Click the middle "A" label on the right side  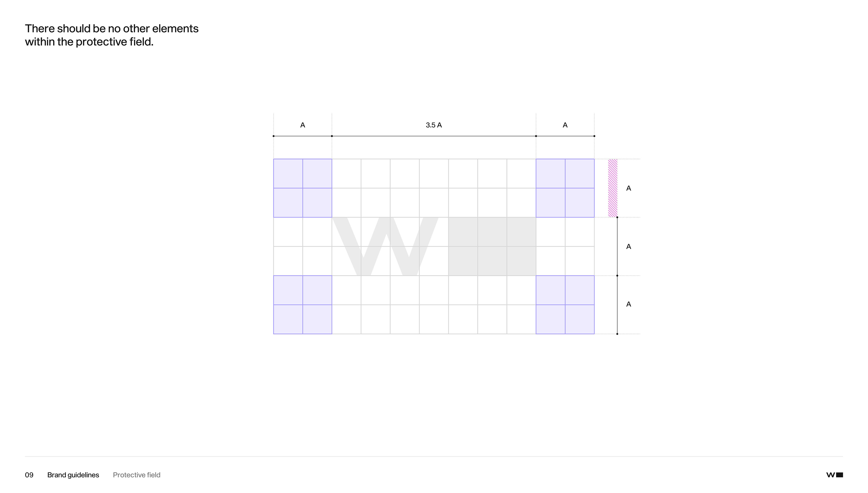point(628,246)
